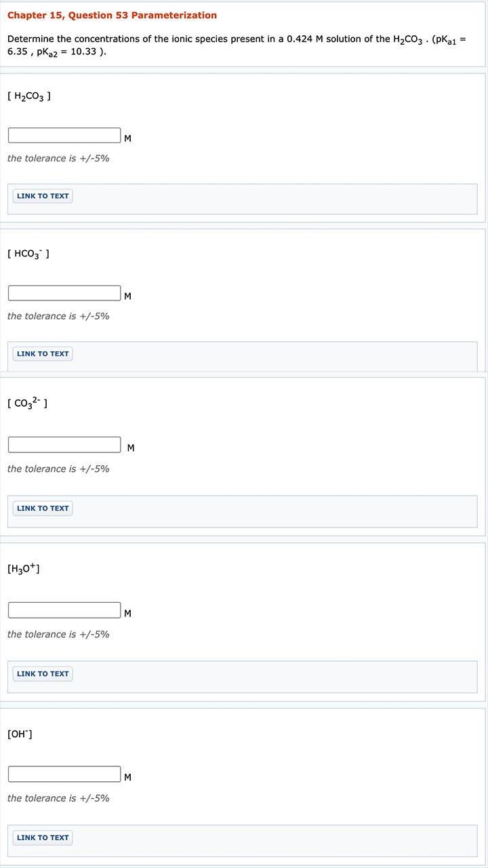Screen dimensions: 488x868
Task: Click the H3O+ concentration input box
Action: pos(64,610)
